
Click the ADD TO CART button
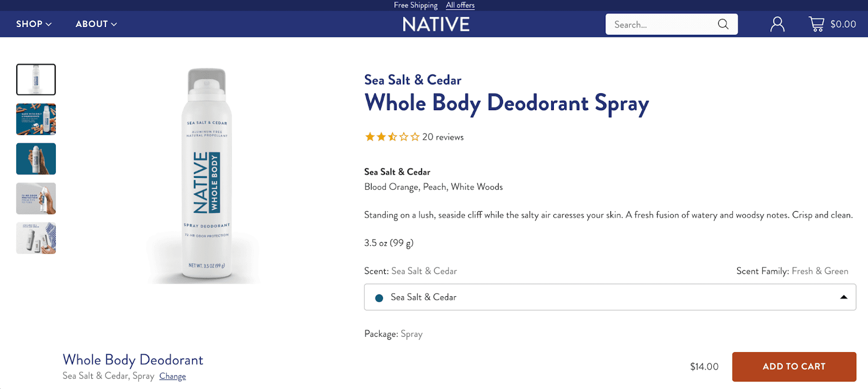coord(794,367)
